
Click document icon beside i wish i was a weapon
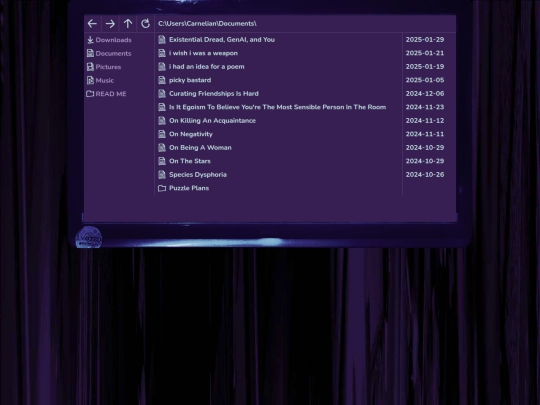[x=162, y=53]
